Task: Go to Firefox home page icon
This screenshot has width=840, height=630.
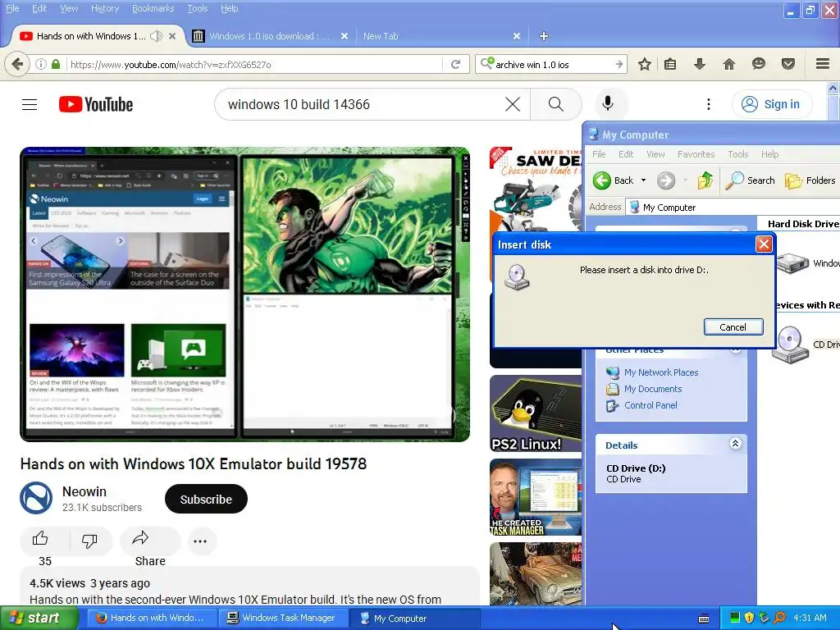Action: (729, 64)
